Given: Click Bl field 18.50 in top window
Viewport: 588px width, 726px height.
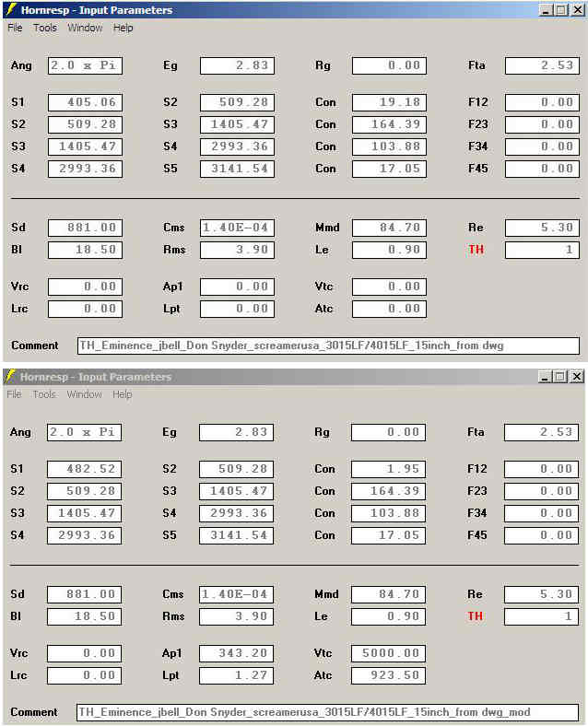Looking at the screenshot, I should tap(85, 250).
